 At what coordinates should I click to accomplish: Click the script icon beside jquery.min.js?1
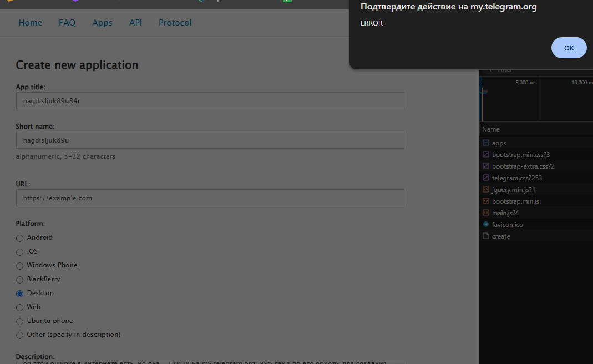(x=486, y=189)
